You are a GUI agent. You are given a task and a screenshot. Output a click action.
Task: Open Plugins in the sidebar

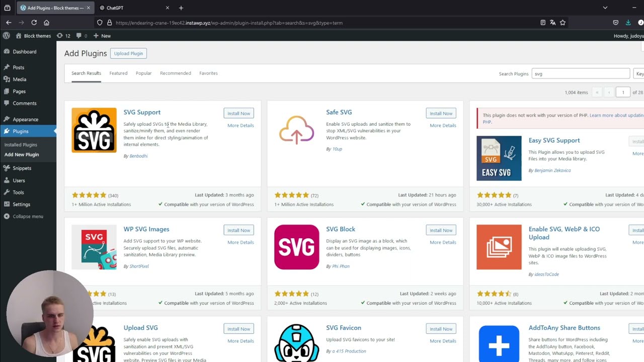pyautogui.click(x=21, y=131)
